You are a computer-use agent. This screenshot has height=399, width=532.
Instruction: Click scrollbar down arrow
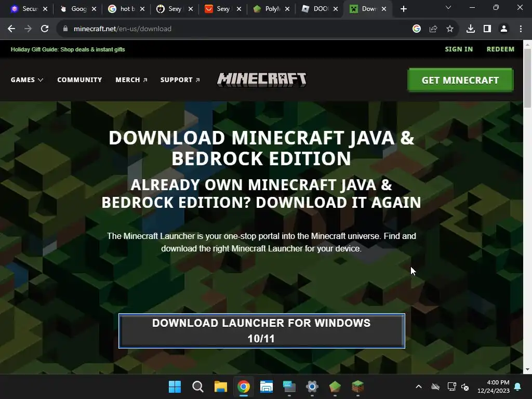tap(527, 369)
